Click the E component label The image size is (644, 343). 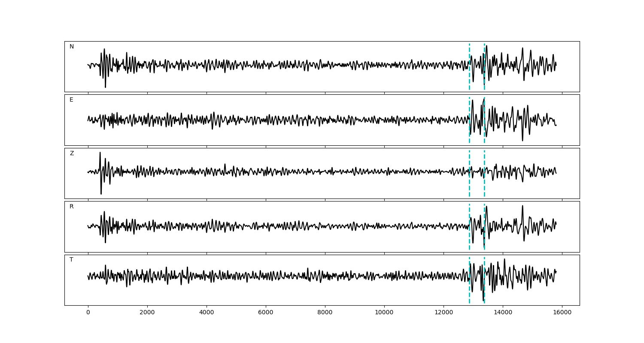(71, 100)
